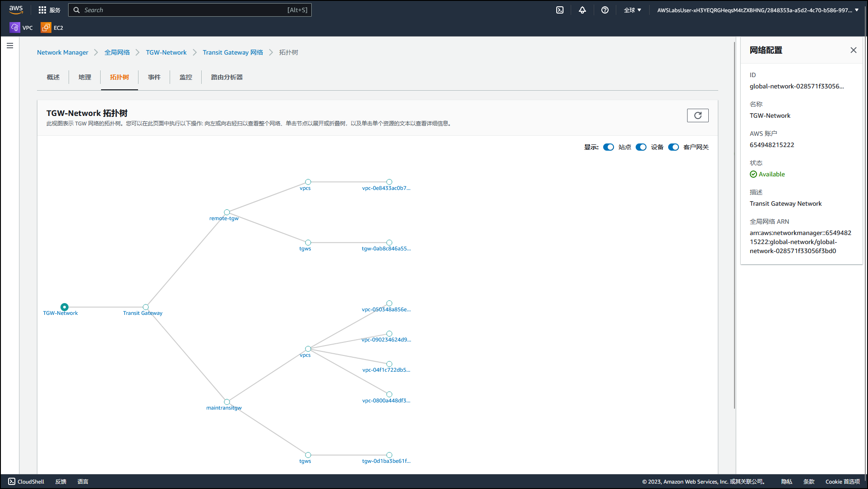Open the hamburger side navigation menu

coord(10,46)
